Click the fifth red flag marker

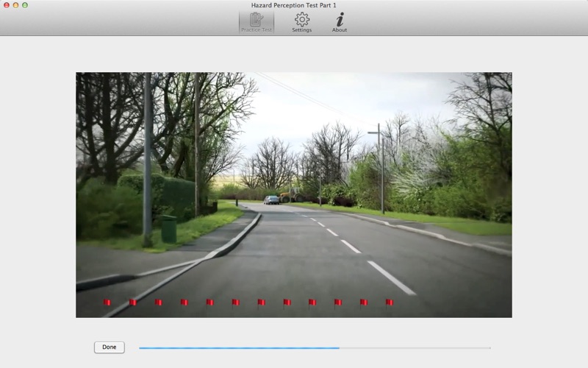coord(210,302)
